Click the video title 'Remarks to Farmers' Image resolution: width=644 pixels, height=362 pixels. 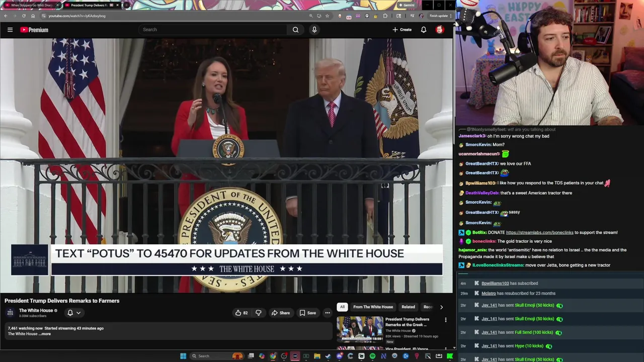tap(62, 301)
